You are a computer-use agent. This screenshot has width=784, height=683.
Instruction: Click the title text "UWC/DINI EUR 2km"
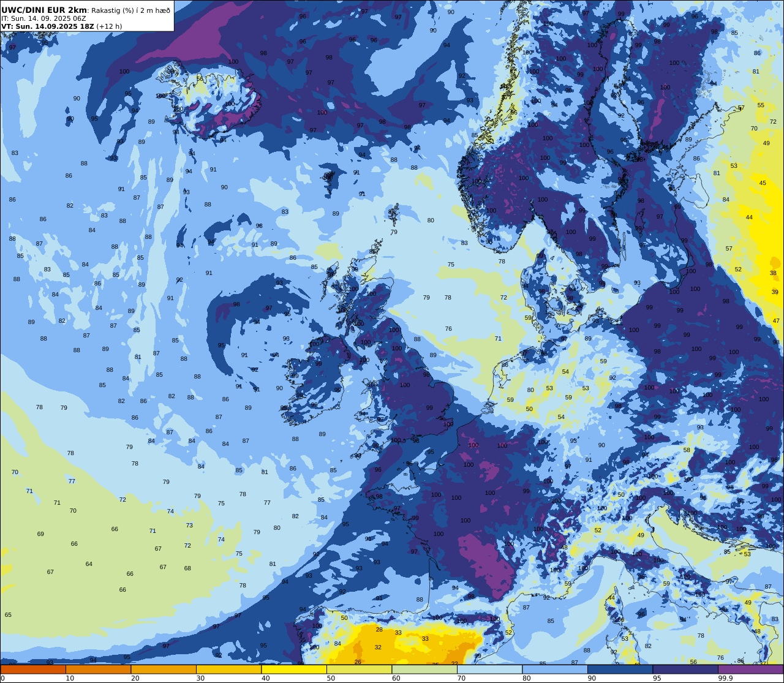(44, 10)
